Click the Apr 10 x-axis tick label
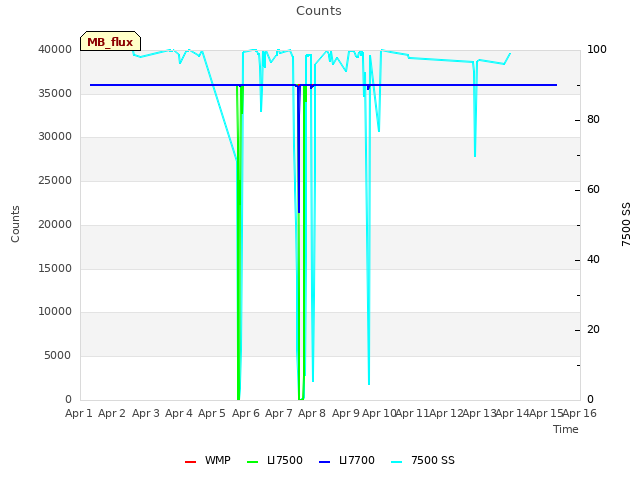640x480 pixels. point(379,413)
